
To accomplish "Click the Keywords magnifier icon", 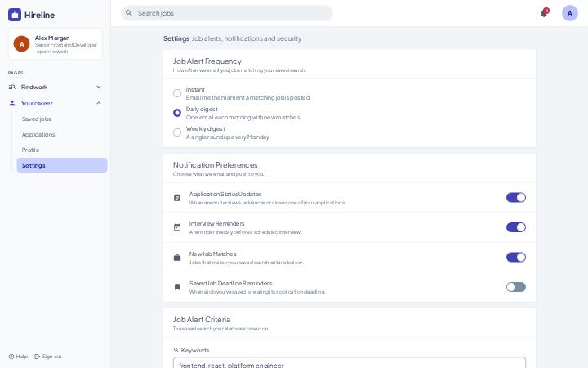I will tap(176, 350).
